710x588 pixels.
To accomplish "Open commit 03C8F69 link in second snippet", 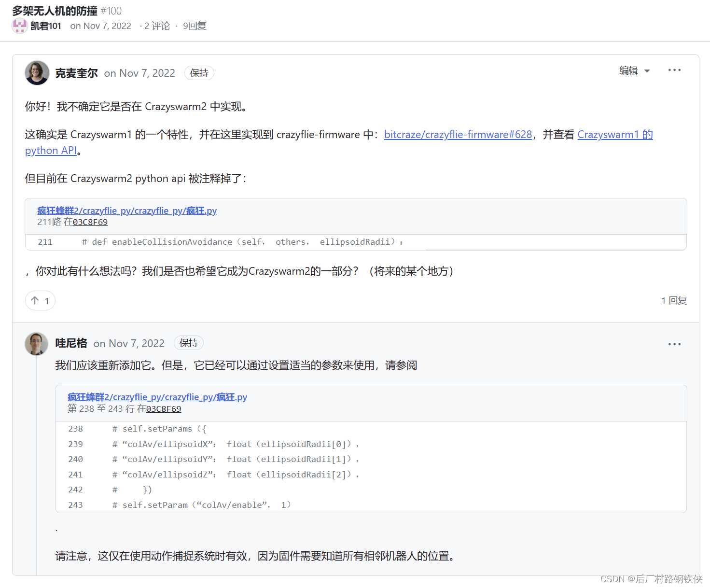I will (x=164, y=409).
